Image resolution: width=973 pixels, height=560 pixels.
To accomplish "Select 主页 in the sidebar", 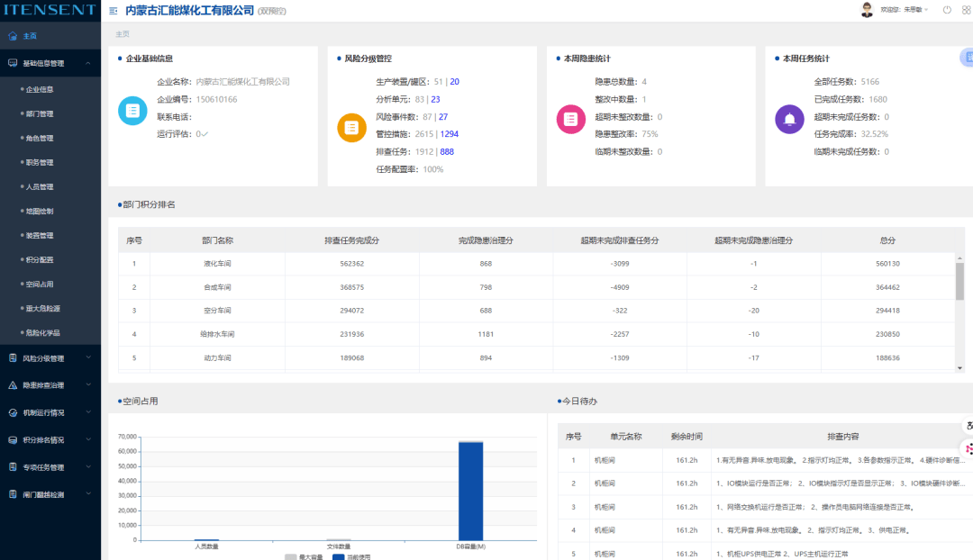I will tap(30, 36).
